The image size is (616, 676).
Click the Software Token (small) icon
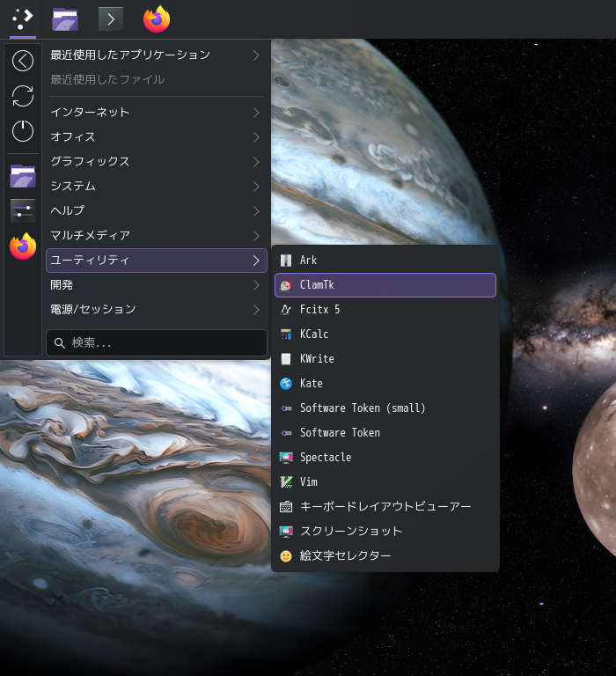pyautogui.click(x=286, y=408)
